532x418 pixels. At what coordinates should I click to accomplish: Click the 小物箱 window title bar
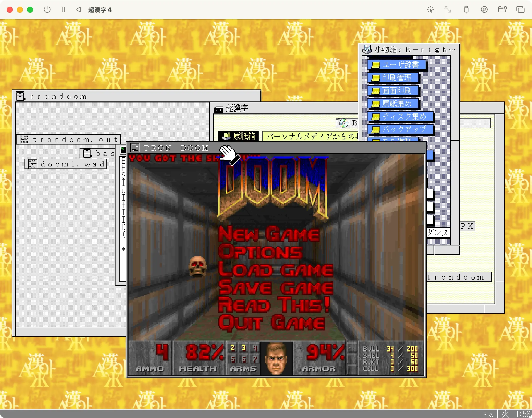pyautogui.click(x=409, y=49)
